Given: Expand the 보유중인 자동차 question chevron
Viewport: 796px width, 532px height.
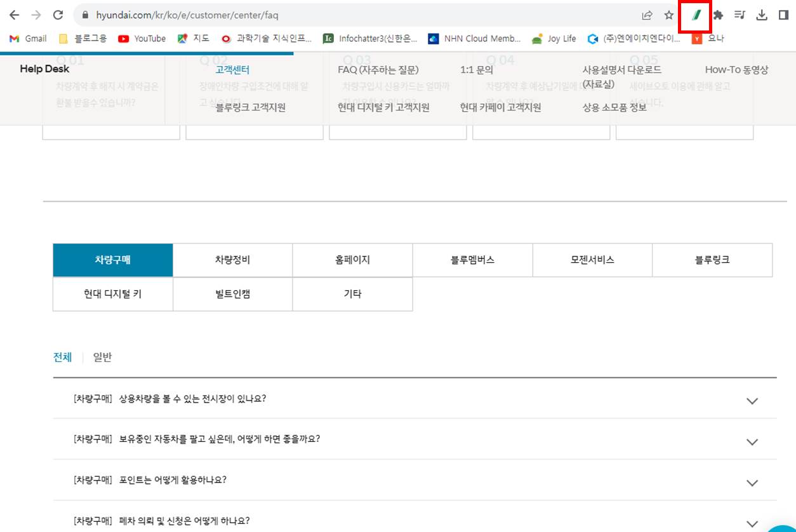Looking at the screenshot, I should pos(752,442).
